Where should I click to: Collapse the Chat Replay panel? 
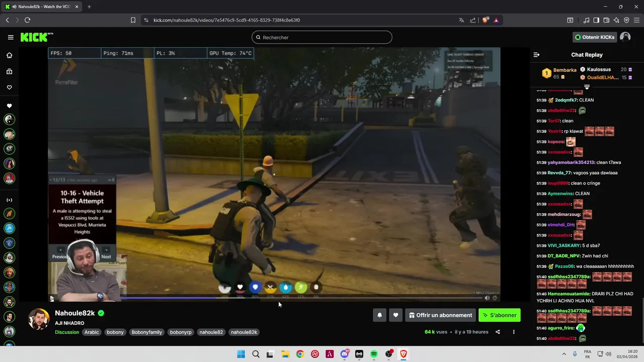pyautogui.click(x=536, y=55)
